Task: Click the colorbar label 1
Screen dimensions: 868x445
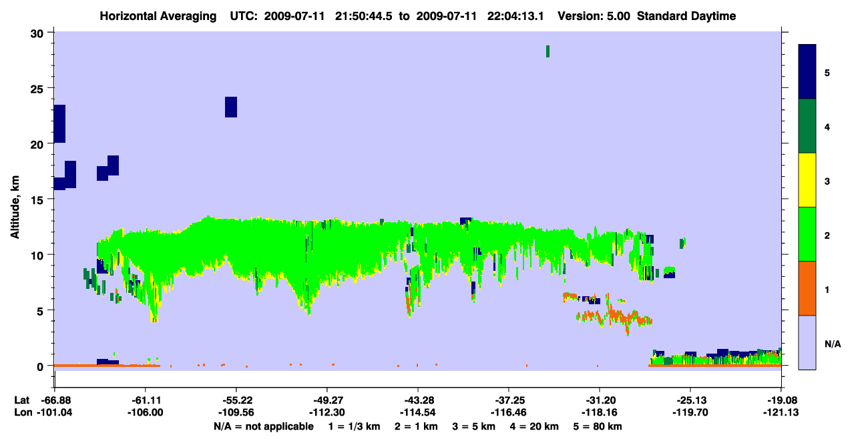Action: pos(827,289)
